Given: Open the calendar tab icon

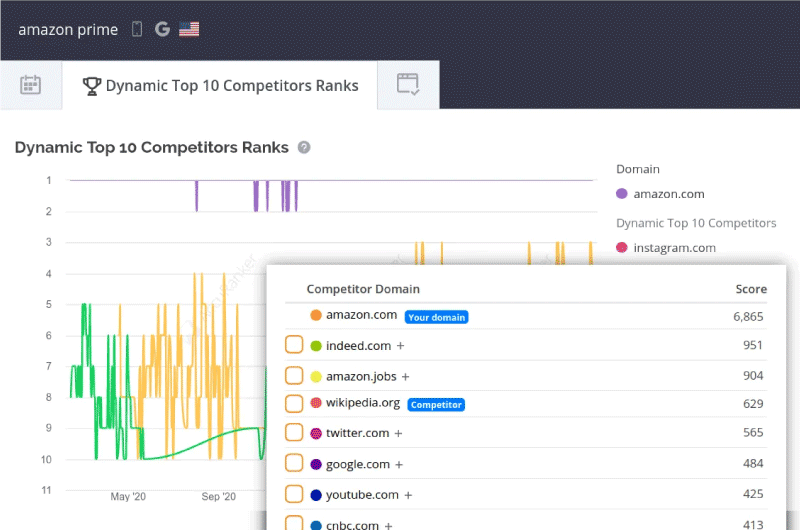Looking at the screenshot, I should (31, 85).
